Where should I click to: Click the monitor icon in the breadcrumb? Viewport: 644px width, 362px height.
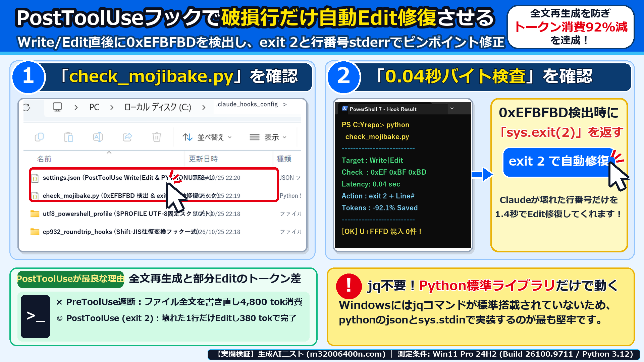pos(57,107)
